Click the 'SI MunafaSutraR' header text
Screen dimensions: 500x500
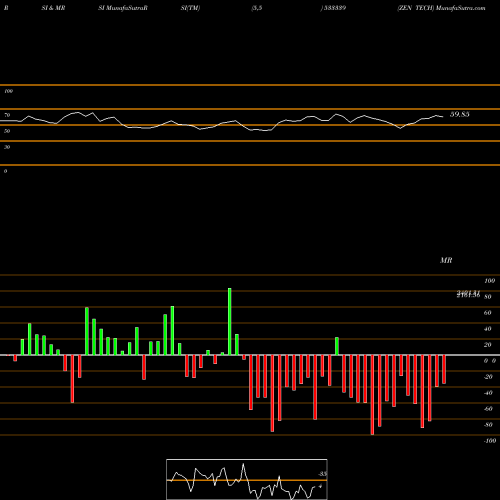(x=123, y=8)
